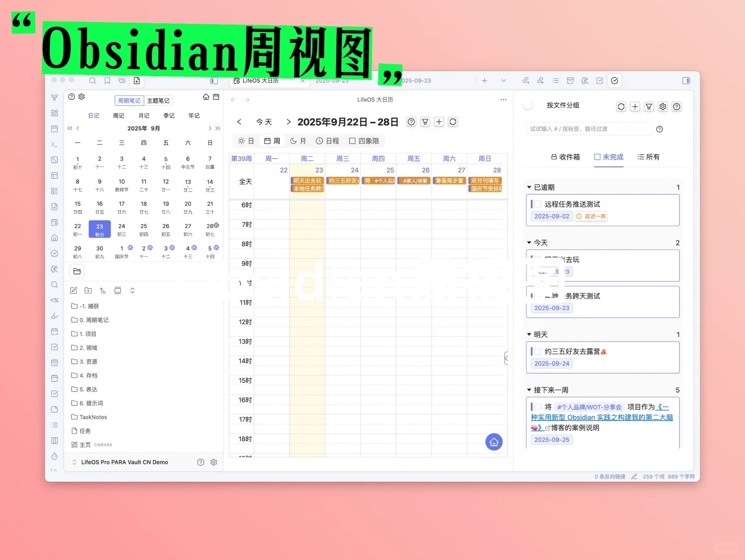Click the floating home button on calendar
The height and width of the screenshot is (560, 745).
(494, 442)
